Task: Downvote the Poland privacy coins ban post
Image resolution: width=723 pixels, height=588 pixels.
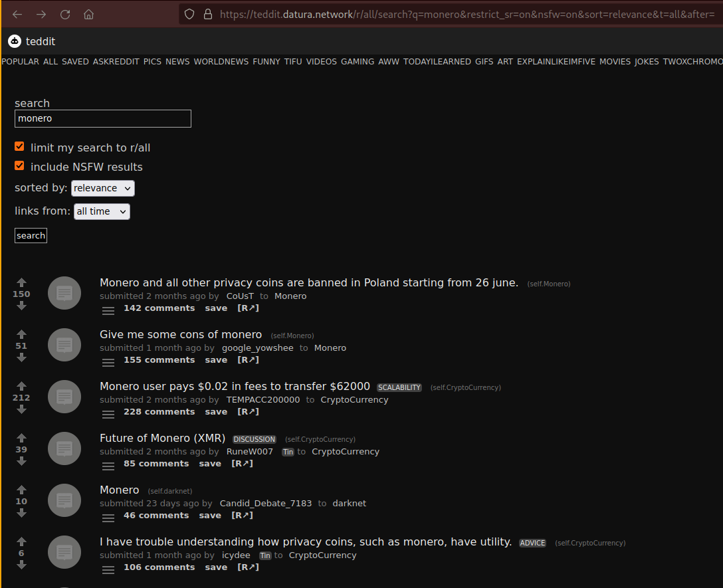Action: (x=21, y=306)
